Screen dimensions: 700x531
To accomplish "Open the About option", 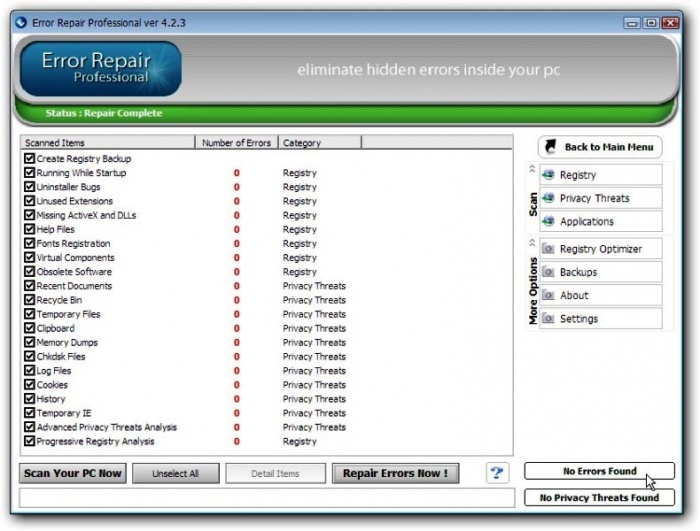I will 600,295.
